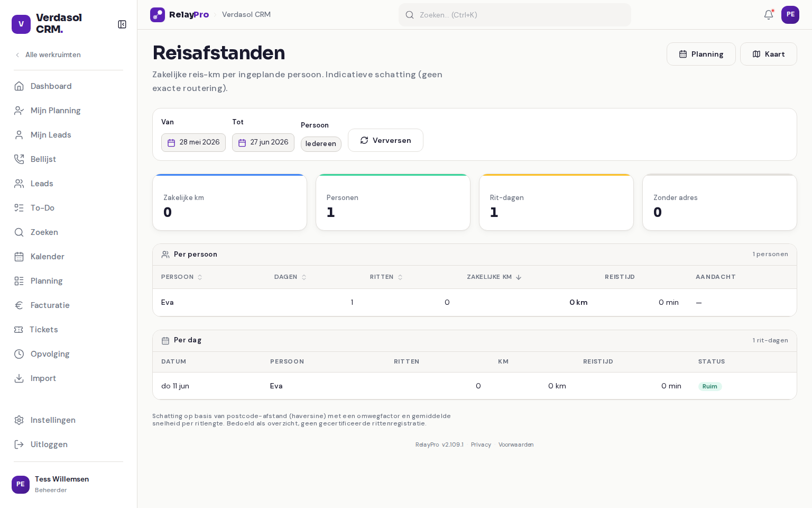This screenshot has height=508, width=812.
Task: Open the Persoon dropdown showing Iedereen
Action: pyautogui.click(x=321, y=144)
